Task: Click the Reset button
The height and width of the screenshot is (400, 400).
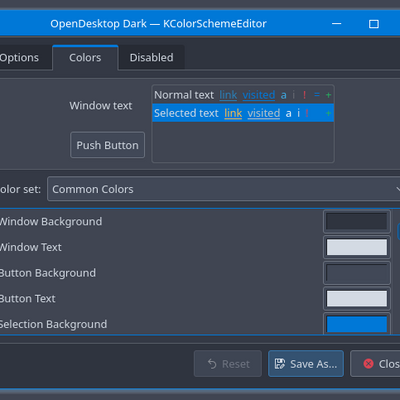Action: (x=228, y=364)
